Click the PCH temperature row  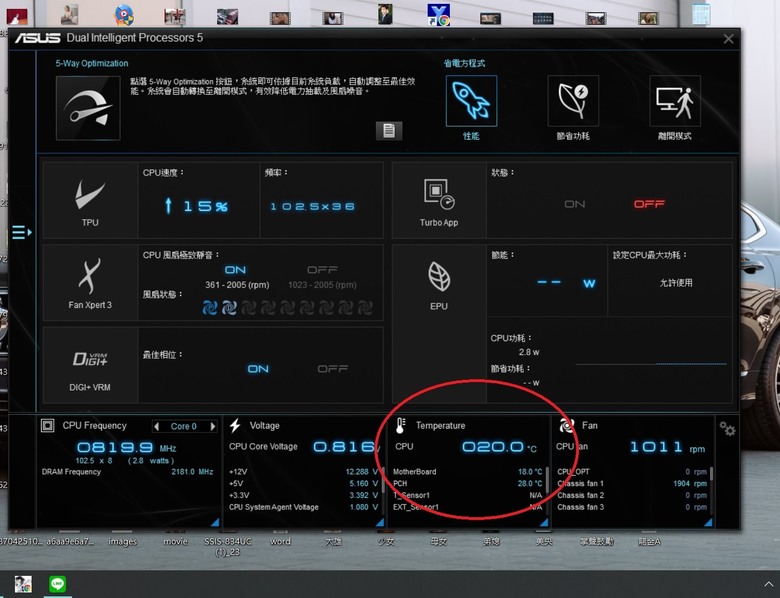[x=468, y=483]
